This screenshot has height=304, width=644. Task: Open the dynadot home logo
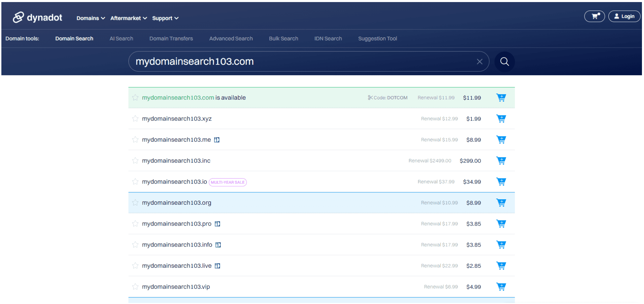(37, 17)
